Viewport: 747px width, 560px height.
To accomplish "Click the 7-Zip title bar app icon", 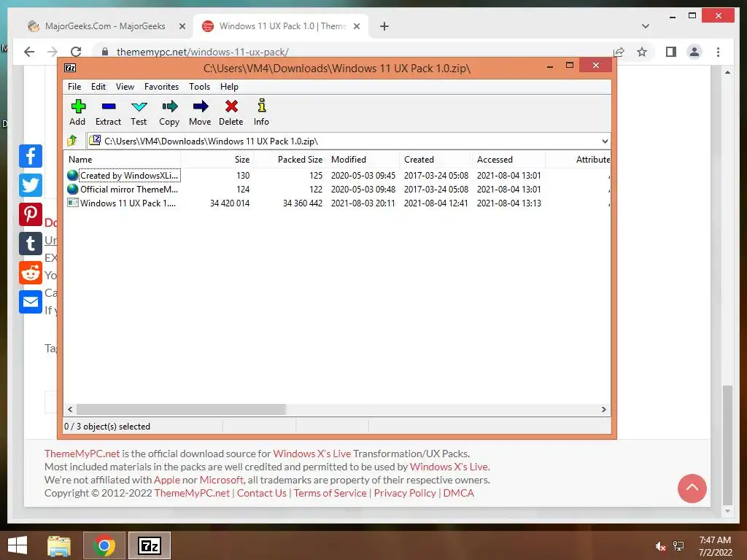I will tap(70, 68).
